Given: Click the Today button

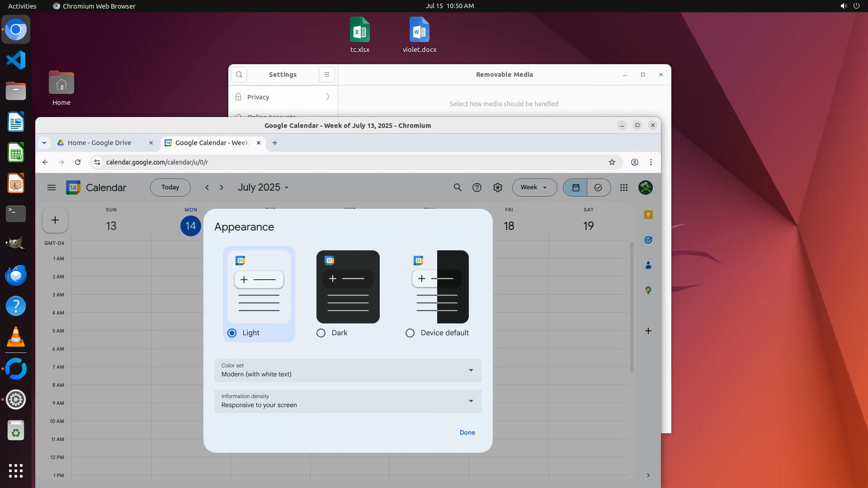Looking at the screenshot, I should pos(170,188).
